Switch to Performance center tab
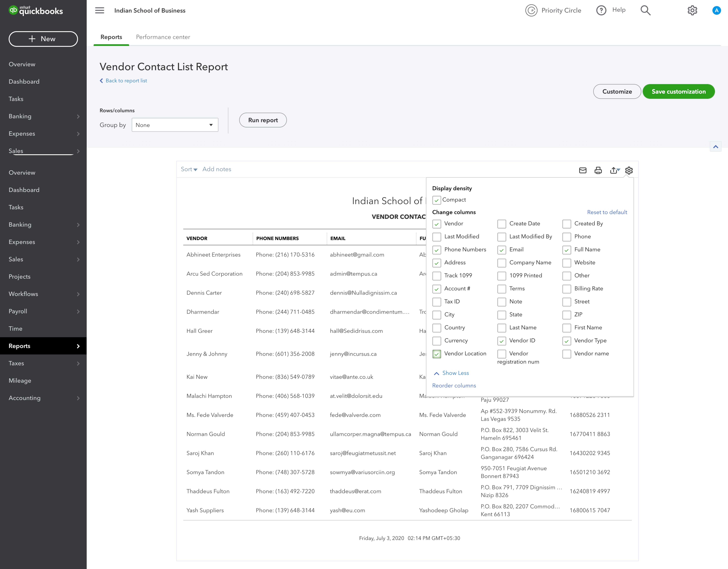This screenshot has width=728, height=569. (163, 37)
